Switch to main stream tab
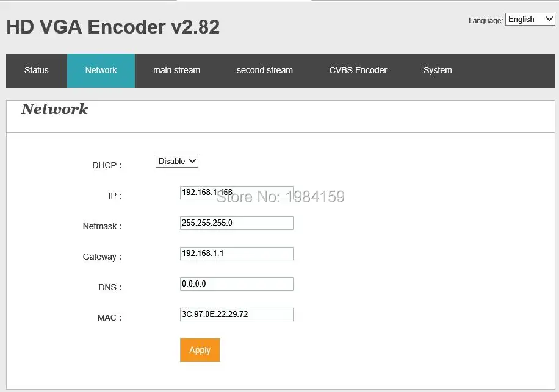The width and height of the screenshot is (559, 392). click(x=176, y=71)
